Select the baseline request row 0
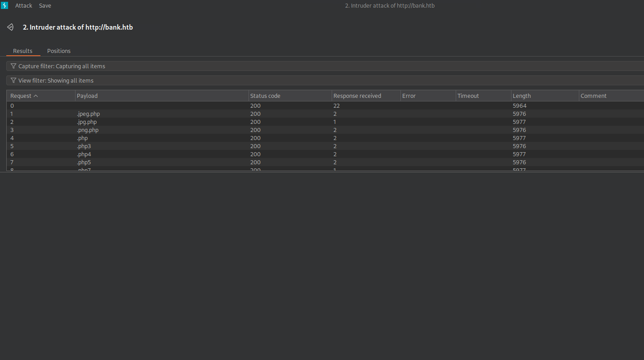This screenshot has height=360, width=644. [x=135, y=106]
